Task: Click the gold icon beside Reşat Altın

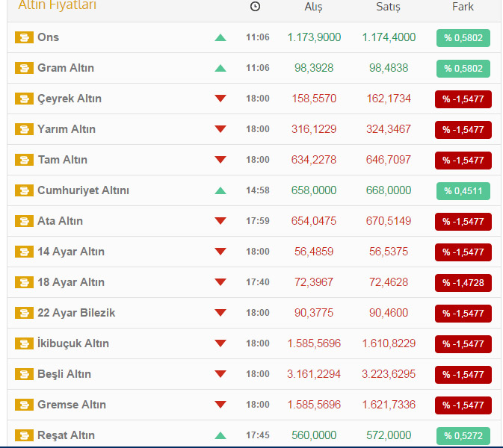Action: (x=24, y=435)
